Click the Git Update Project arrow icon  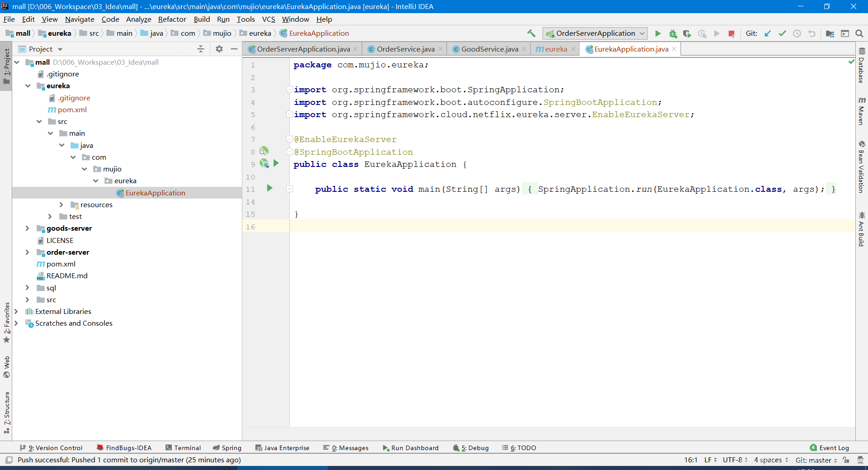[x=768, y=33]
